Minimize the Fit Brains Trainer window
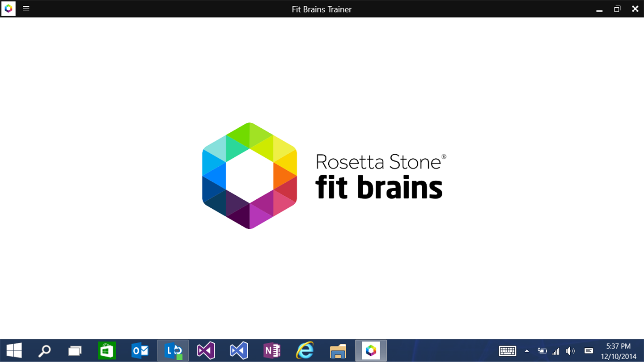Screen dimensions: 644x362 (599, 9)
